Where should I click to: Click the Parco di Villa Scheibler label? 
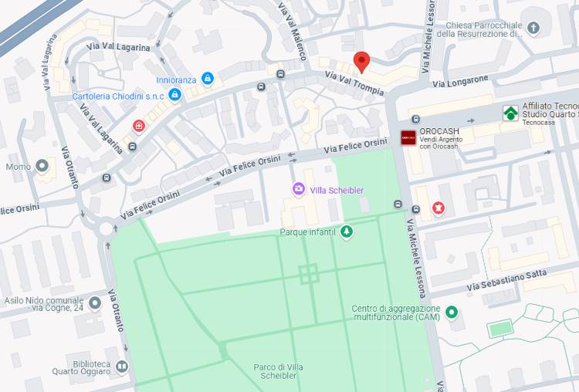(278, 371)
